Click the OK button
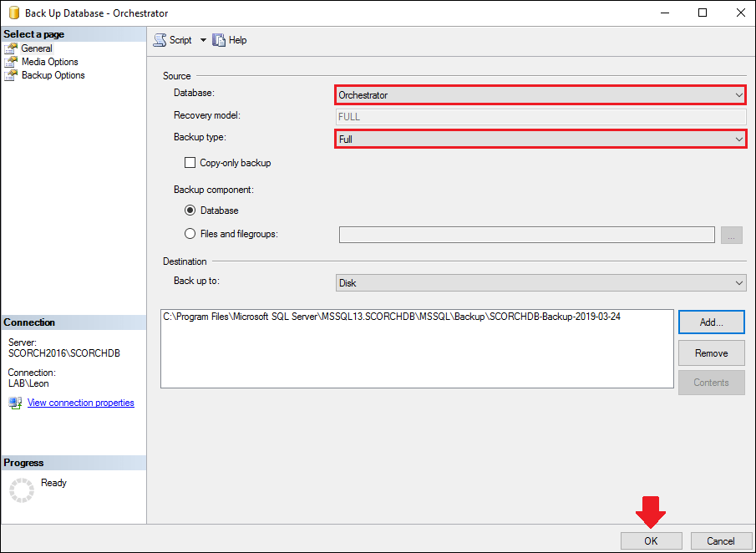Screen dimensions: 756x553 651,541
